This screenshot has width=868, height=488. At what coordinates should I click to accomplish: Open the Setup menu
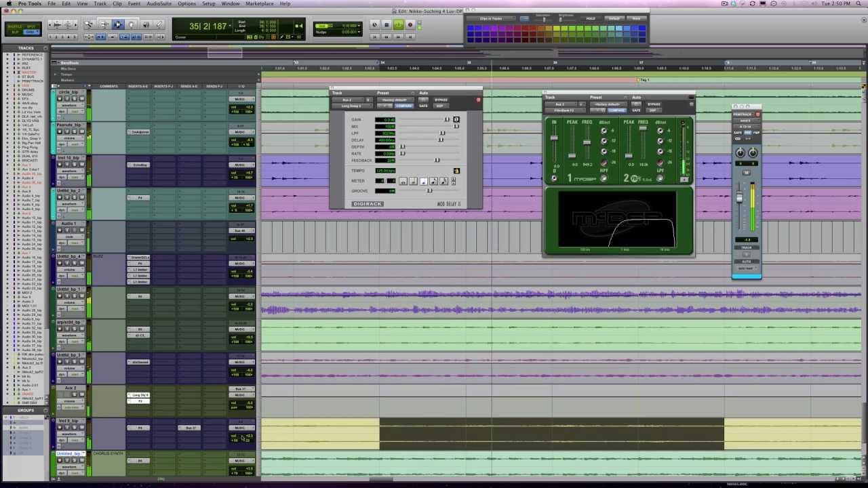[x=209, y=3]
